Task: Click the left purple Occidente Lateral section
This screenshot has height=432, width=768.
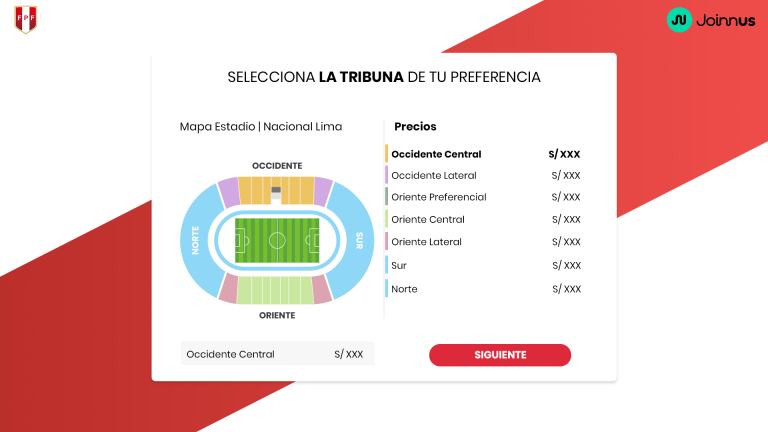Action: point(229,191)
